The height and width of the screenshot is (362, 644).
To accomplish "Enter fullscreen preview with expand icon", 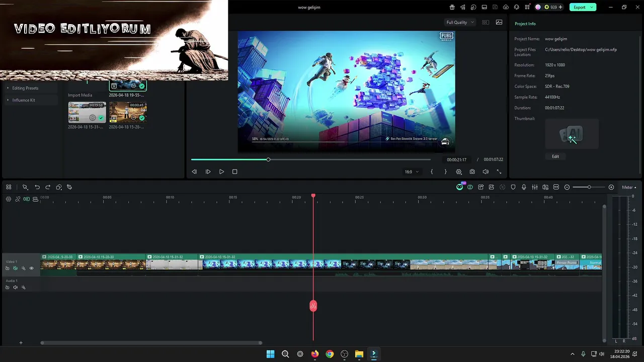I will point(499,171).
